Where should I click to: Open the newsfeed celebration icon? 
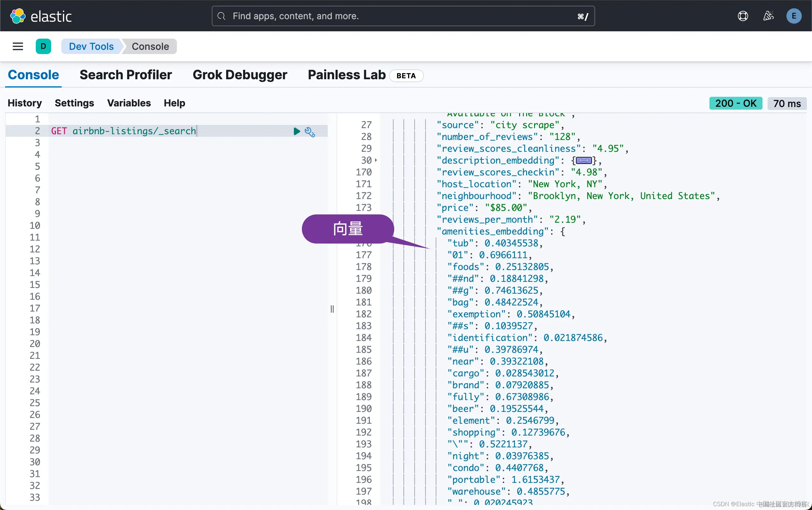768,16
